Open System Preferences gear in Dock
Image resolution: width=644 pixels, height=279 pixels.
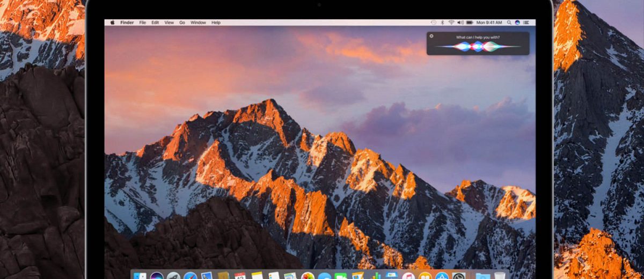tap(459, 276)
